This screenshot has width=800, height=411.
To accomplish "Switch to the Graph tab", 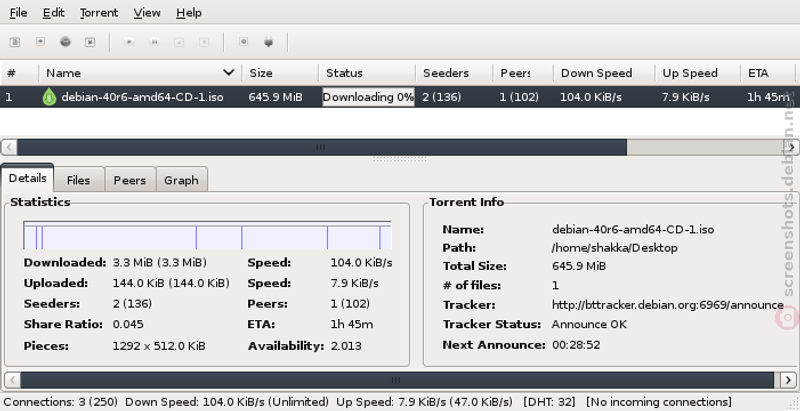I will point(181,179).
